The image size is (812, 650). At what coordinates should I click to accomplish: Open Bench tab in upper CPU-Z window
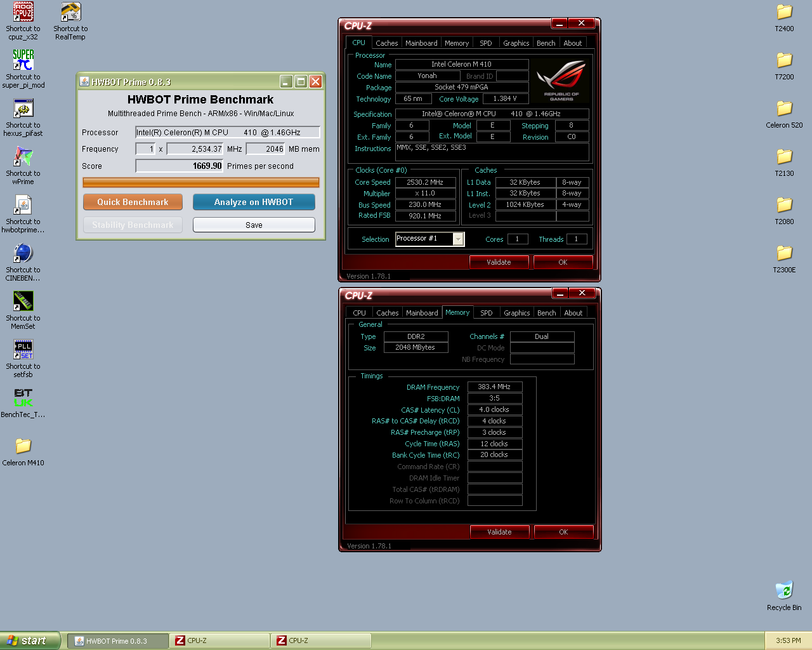546,43
